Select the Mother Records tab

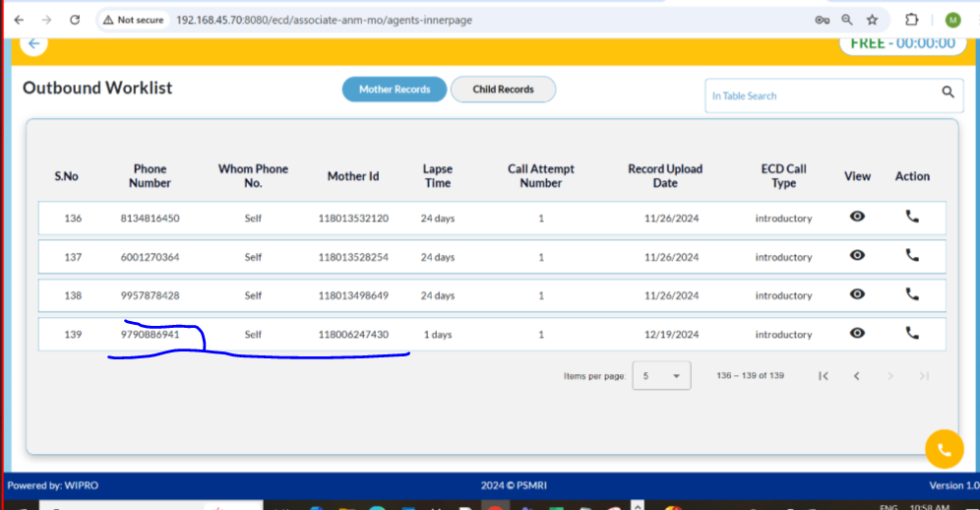click(394, 90)
